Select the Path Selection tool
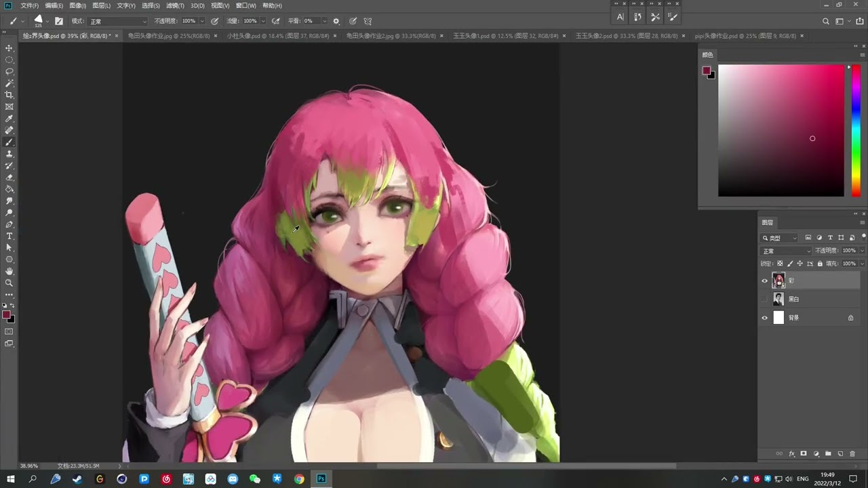 point(9,248)
